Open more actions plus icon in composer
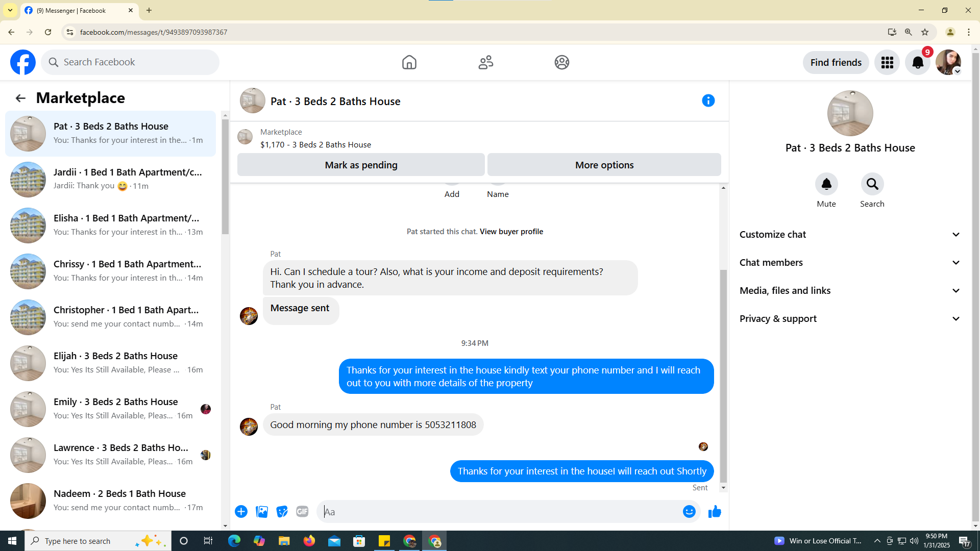980x551 pixels. pos(241,511)
